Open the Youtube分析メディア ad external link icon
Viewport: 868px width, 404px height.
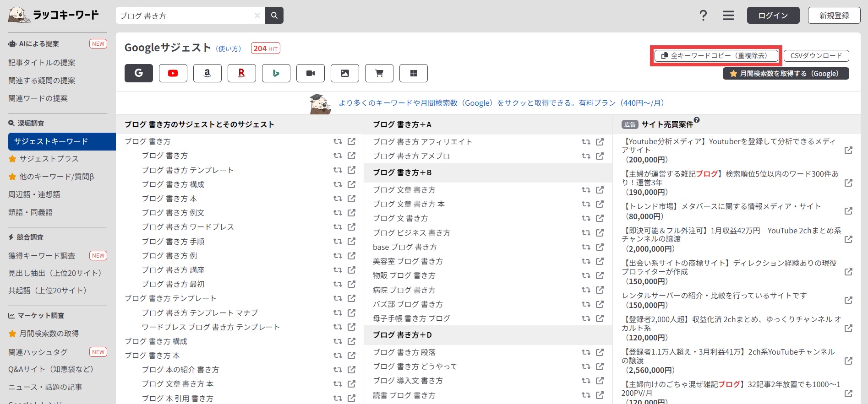click(x=848, y=151)
